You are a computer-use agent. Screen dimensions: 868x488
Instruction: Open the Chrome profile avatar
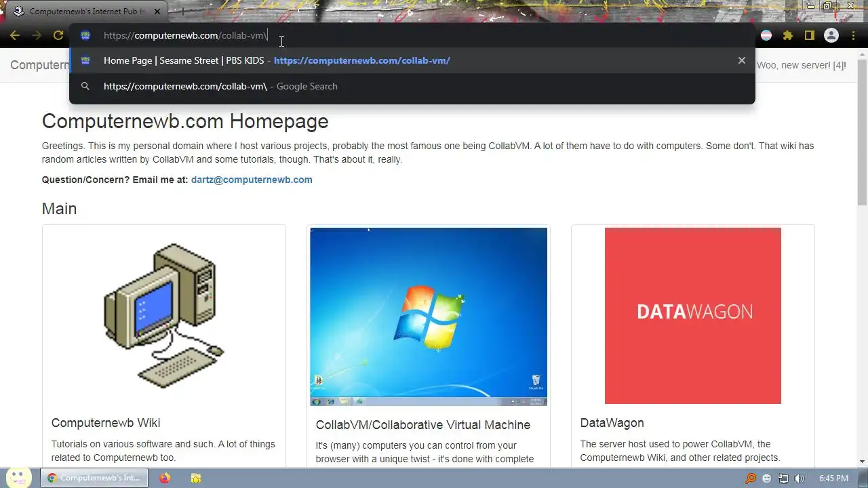click(x=831, y=35)
